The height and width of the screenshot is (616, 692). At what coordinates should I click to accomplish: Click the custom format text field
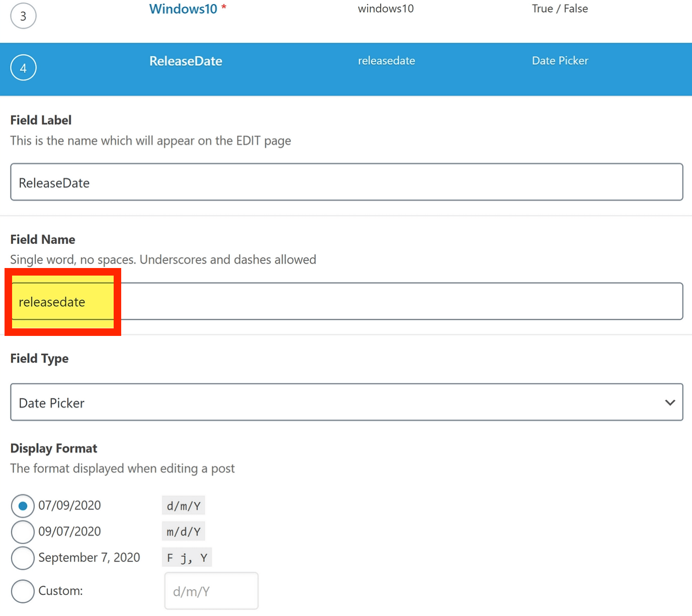pyautogui.click(x=211, y=591)
